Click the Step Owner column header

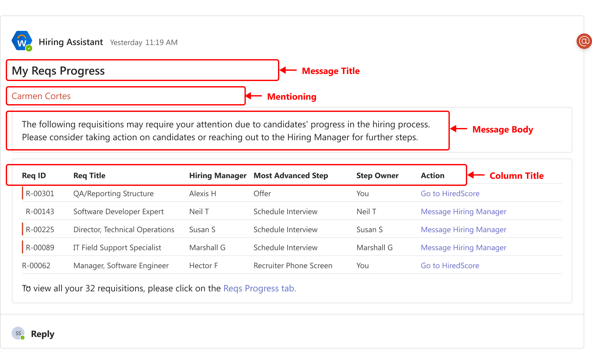click(377, 176)
